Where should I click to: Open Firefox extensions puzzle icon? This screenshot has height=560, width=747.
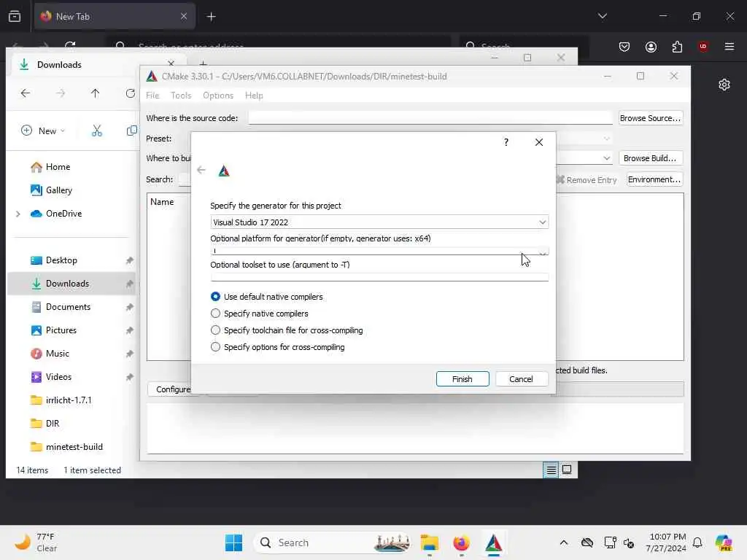[677, 47]
